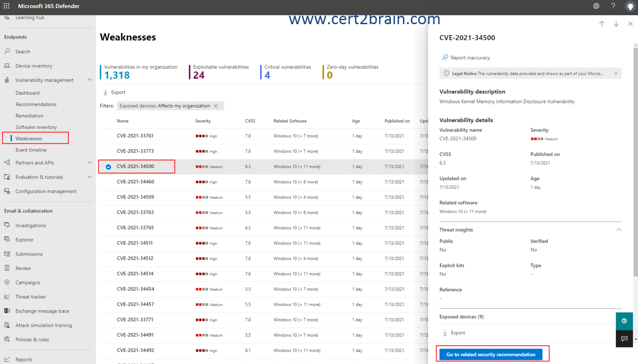
Task: Click the Campaigns icon
Action: [7, 282]
